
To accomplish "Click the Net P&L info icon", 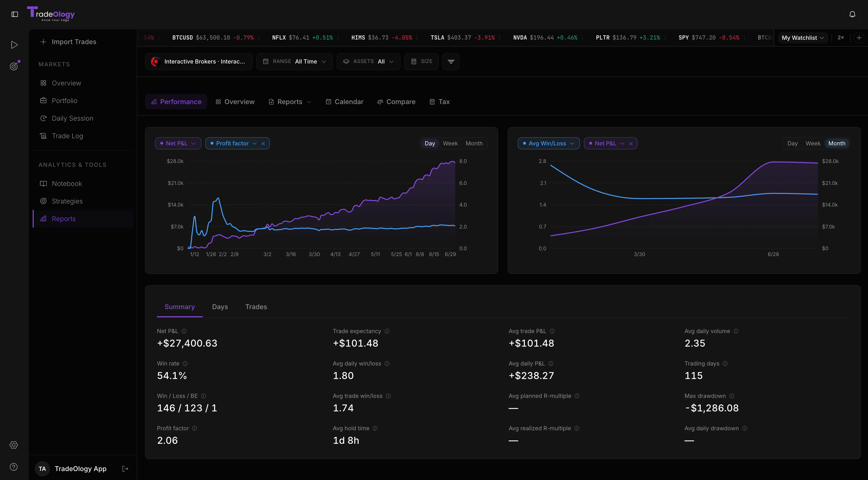I will (x=184, y=331).
